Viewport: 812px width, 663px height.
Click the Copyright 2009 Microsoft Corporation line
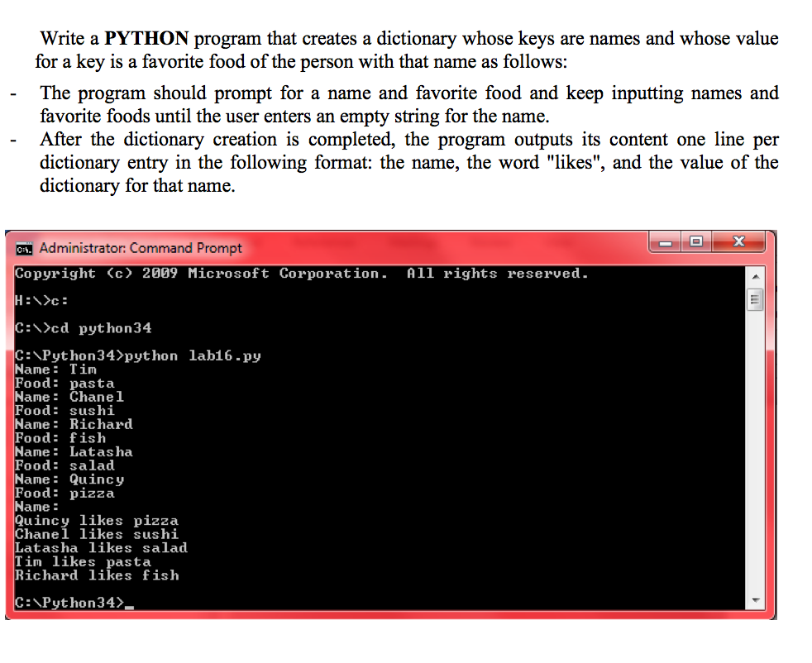(302, 274)
